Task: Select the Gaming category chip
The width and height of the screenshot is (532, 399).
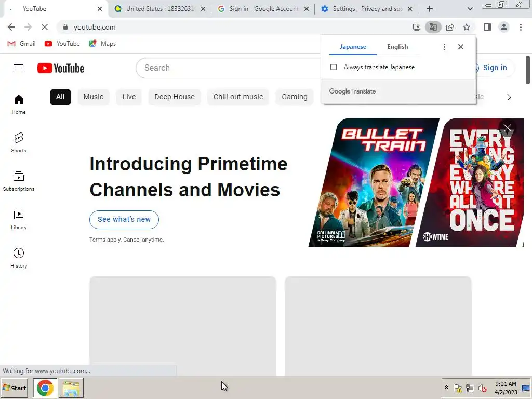Action: (x=295, y=97)
